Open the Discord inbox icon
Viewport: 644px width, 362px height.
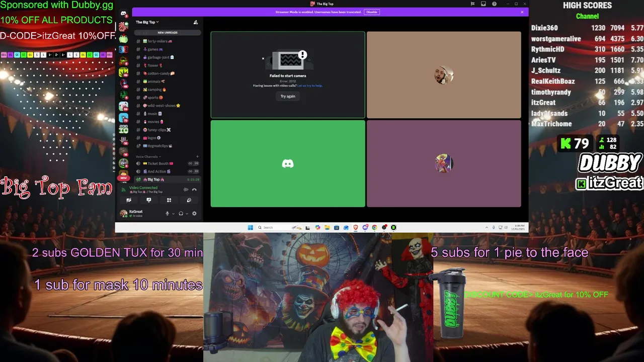(484, 4)
